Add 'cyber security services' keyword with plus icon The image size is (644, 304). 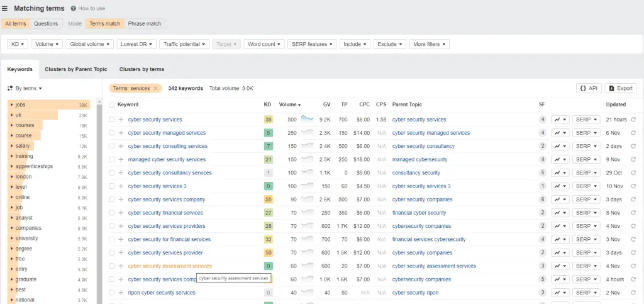pos(121,120)
